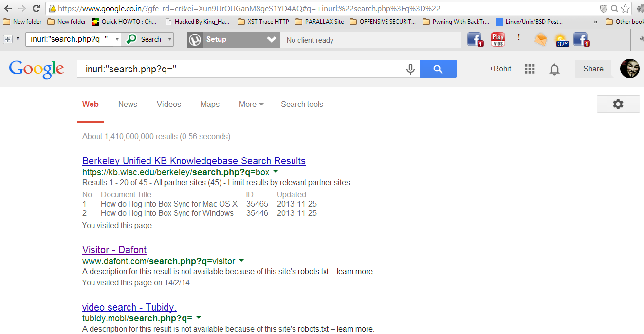Image resolution: width=644 pixels, height=334 pixels.
Task: Open the PARALLAX Site bookmark folder
Action: (319, 22)
